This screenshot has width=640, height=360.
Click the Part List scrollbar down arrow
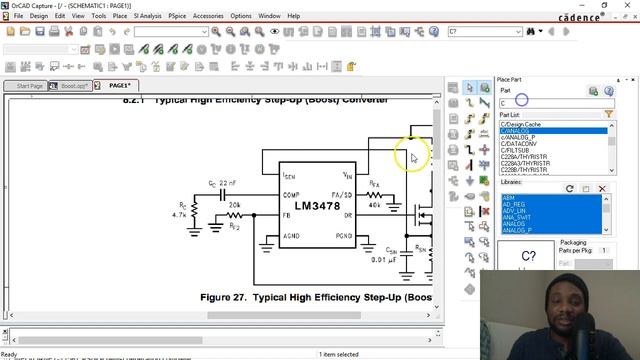(611, 170)
